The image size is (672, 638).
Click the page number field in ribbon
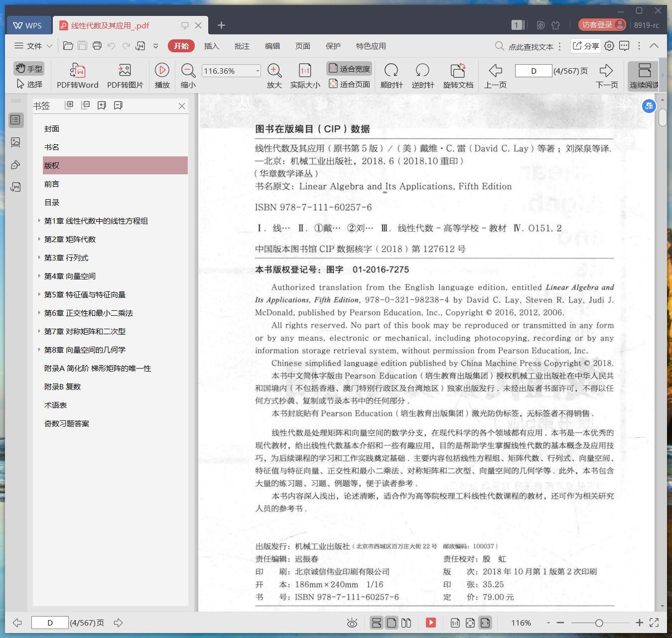pyautogui.click(x=533, y=71)
